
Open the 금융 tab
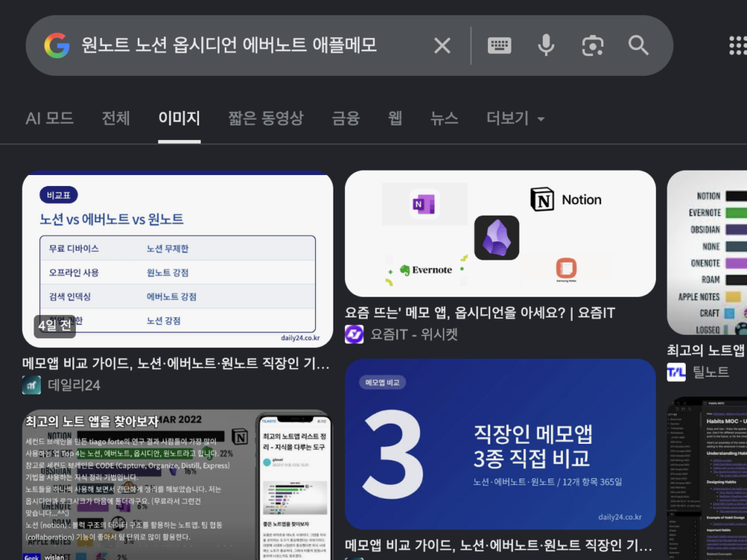[346, 118]
